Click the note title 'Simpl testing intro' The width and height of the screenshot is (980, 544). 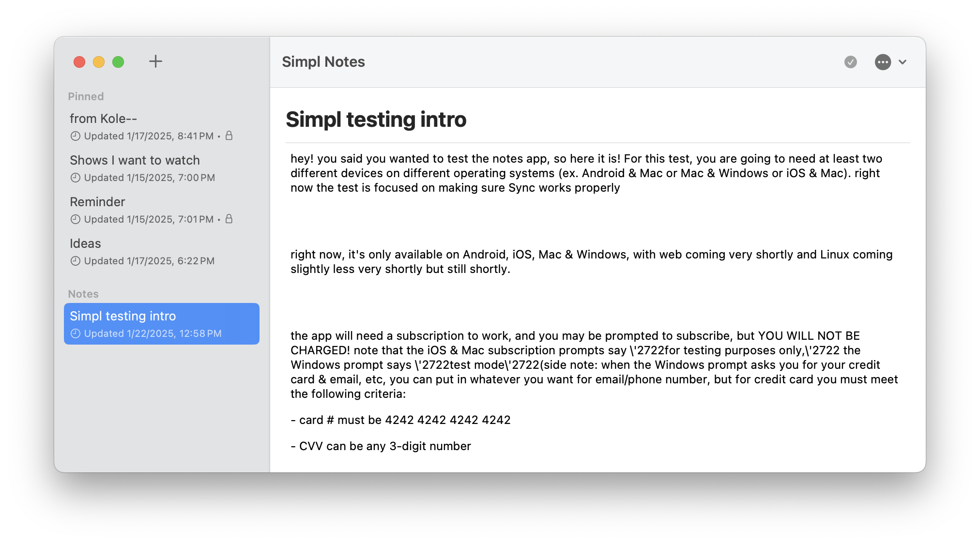[x=376, y=120]
